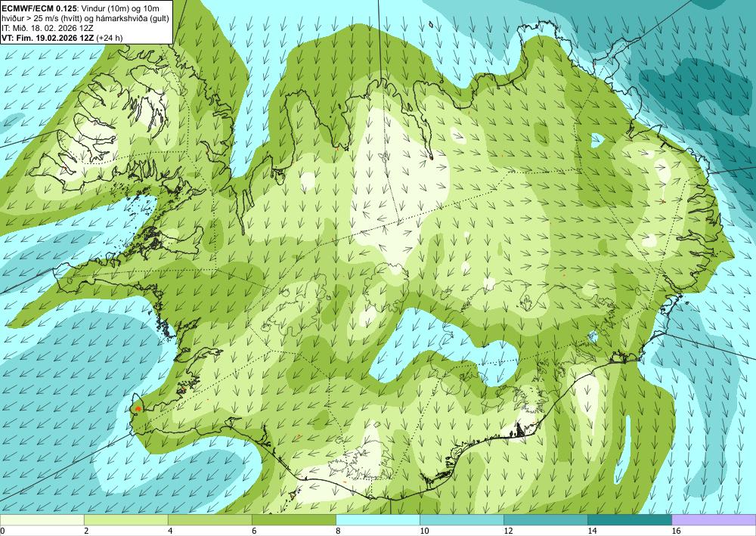Click the "14" scale label
This screenshot has width=756, height=536.
(592, 531)
